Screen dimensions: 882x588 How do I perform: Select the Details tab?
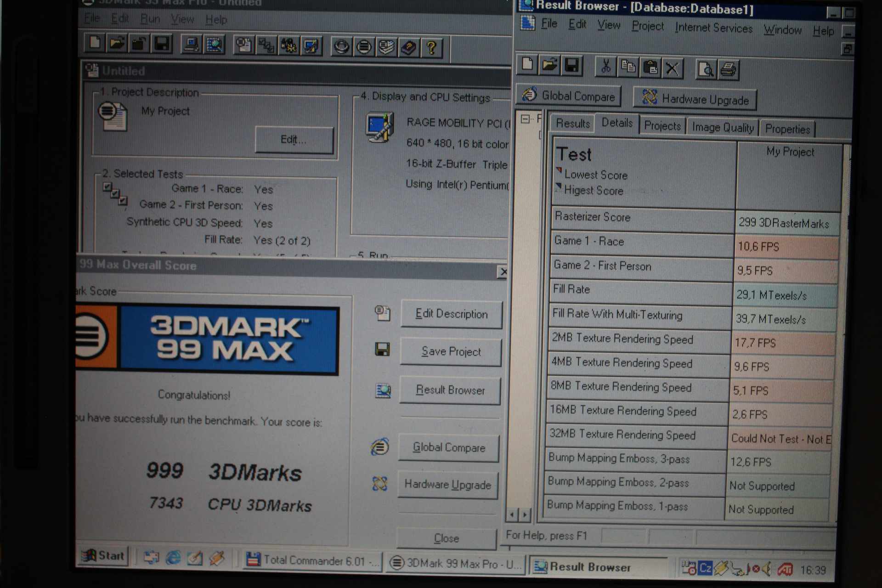[x=617, y=123]
